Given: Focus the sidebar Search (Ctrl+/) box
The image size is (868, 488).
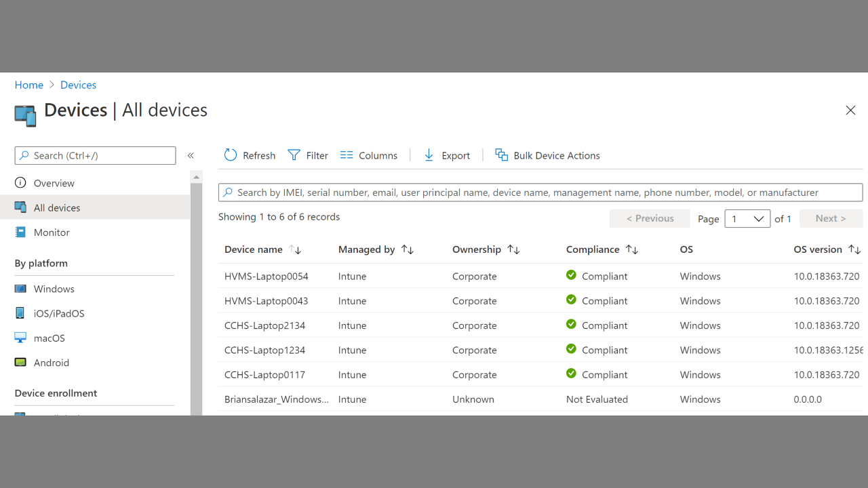Looking at the screenshot, I should tap(95, 155).
